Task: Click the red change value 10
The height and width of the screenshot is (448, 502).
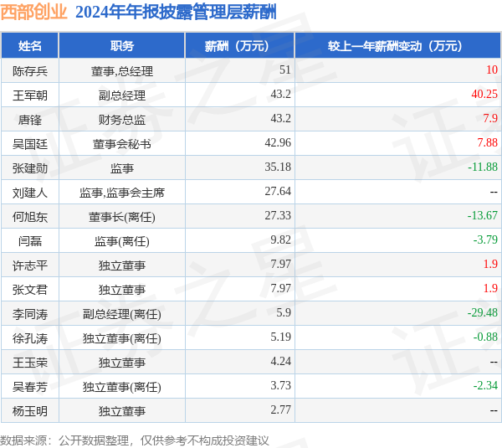Action: tap(492, 70)
